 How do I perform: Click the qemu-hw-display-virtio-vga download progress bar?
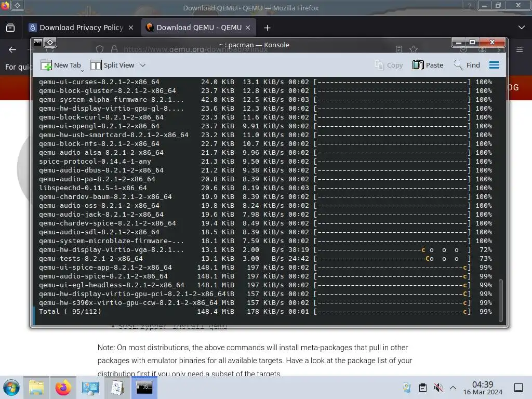click(392, 250)
